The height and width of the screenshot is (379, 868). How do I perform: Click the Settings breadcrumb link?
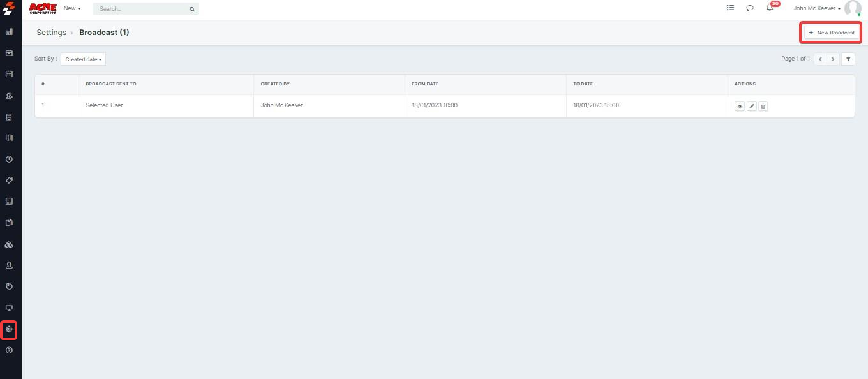51,33
